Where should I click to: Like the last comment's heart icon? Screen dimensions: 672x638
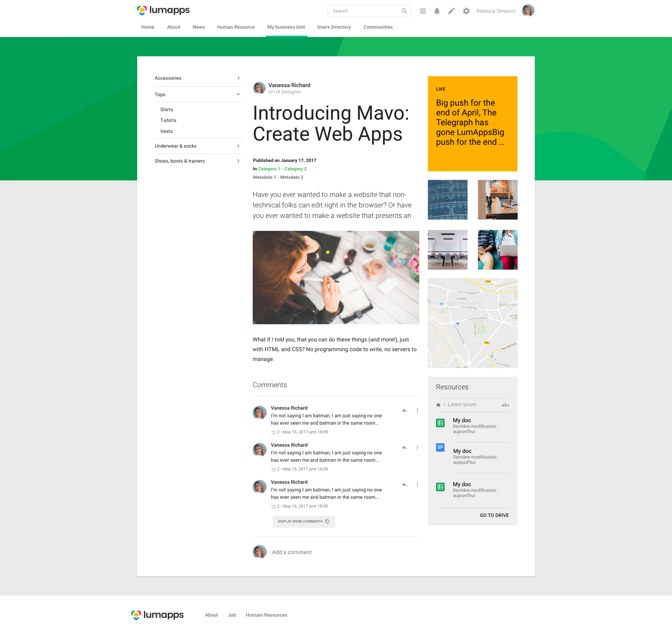click(x=274, y=506)
